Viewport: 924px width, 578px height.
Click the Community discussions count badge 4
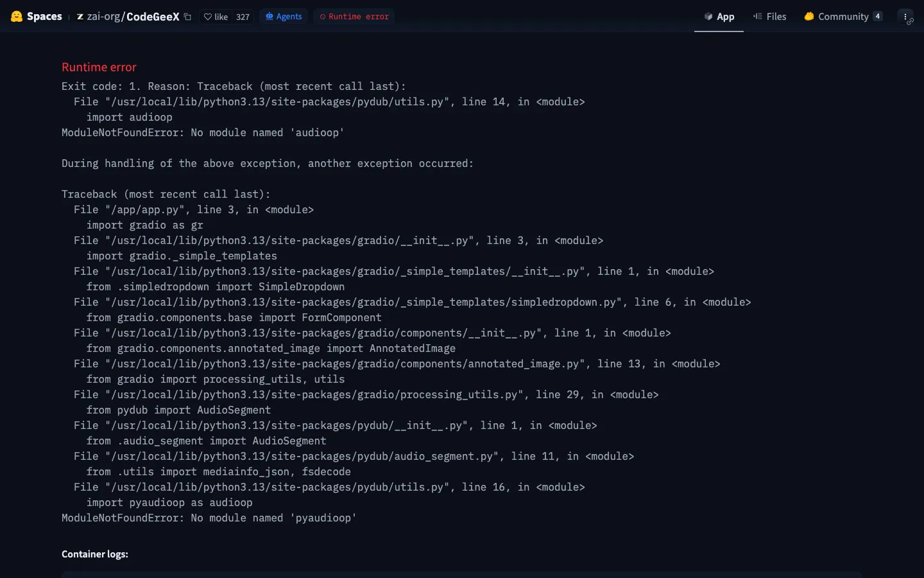tap(877, 16)
